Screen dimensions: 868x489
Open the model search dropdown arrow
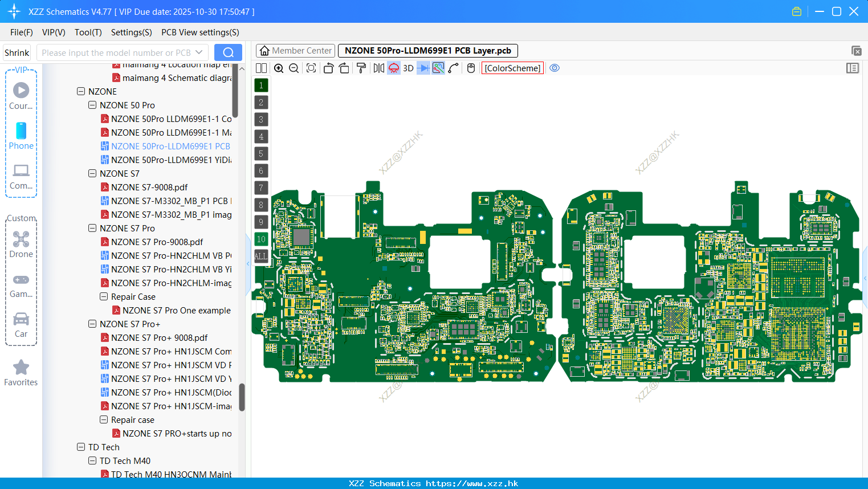(199, 52)
